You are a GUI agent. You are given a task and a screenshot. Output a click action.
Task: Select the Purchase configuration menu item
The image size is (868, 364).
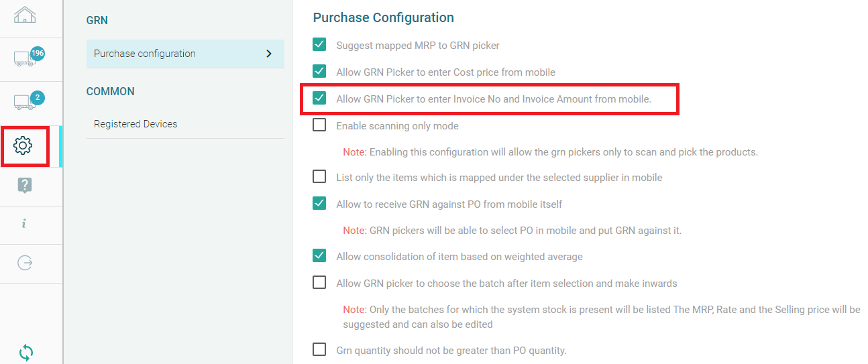[145, 54]
